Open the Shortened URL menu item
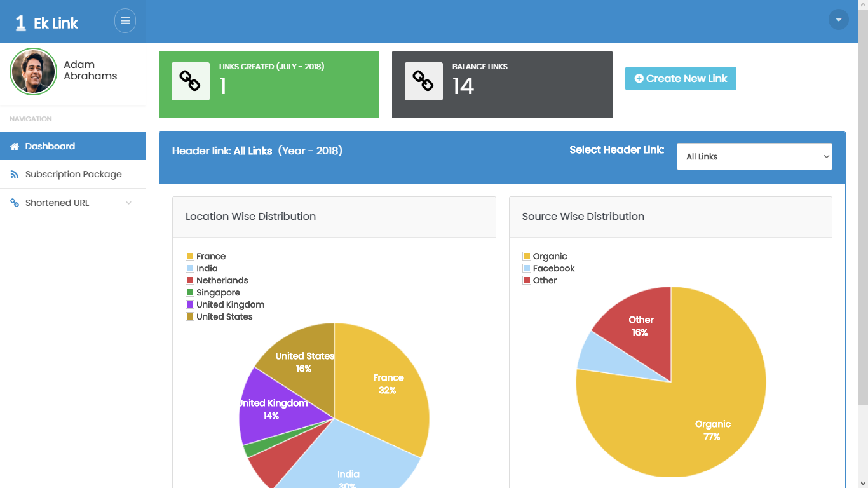868x488 pixels. pos(73,203)
